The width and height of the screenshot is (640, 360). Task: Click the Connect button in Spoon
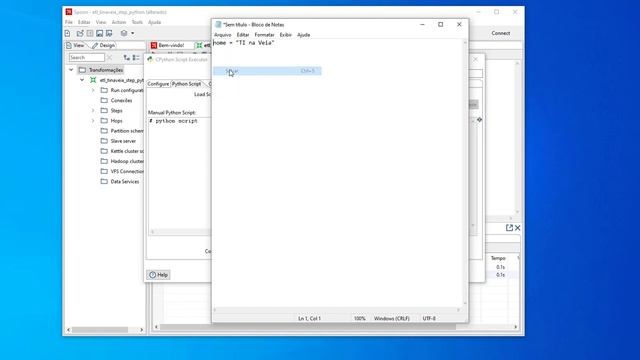pos(500,33)
